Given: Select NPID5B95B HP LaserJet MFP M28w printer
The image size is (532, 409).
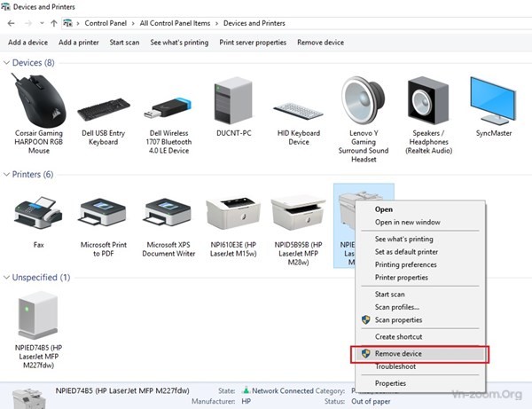Looking at the screenshot, I should pyautogui.click(x=299, y=213).
